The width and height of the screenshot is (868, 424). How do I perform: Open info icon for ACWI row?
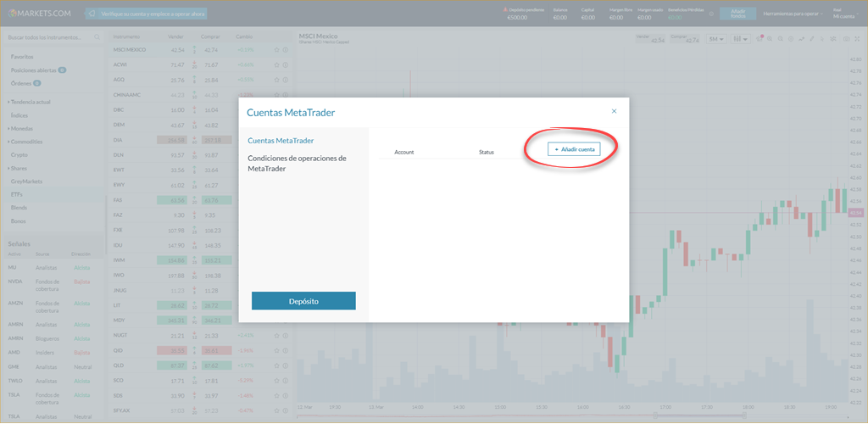[x=286, y=65]
